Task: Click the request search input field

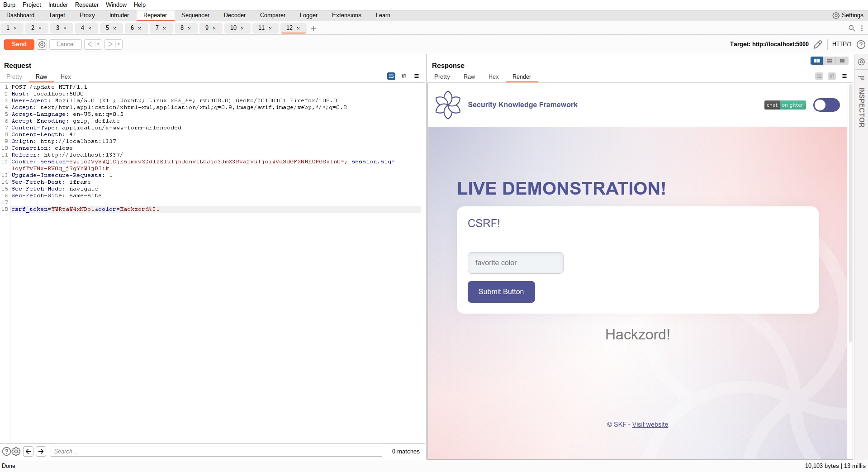Action: point(216,451)
